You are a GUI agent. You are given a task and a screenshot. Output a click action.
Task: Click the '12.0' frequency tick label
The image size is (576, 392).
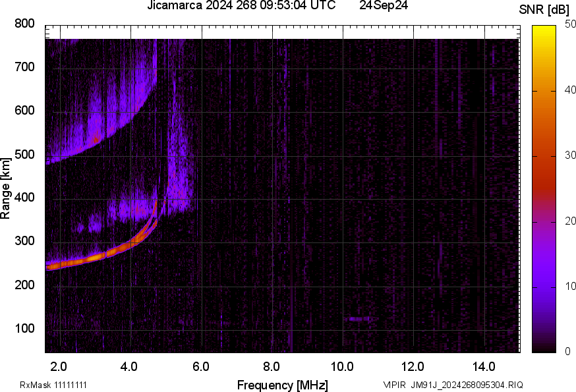[x=413, y=366]
